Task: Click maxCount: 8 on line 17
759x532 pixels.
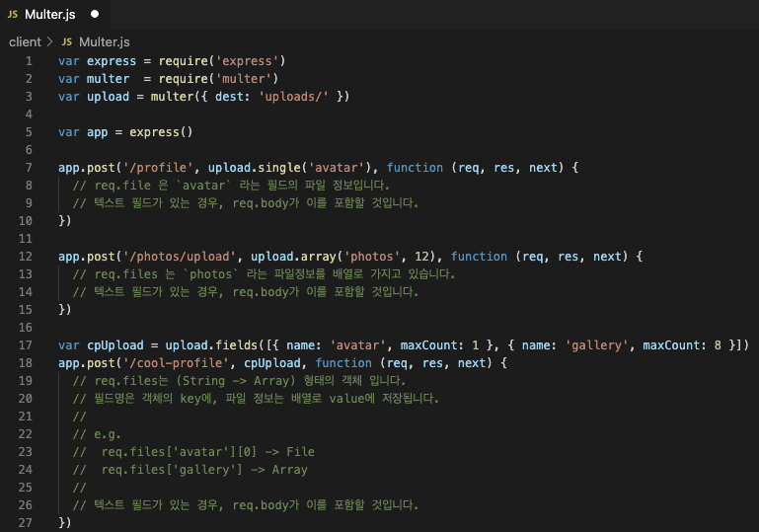Action: (682, 345)
